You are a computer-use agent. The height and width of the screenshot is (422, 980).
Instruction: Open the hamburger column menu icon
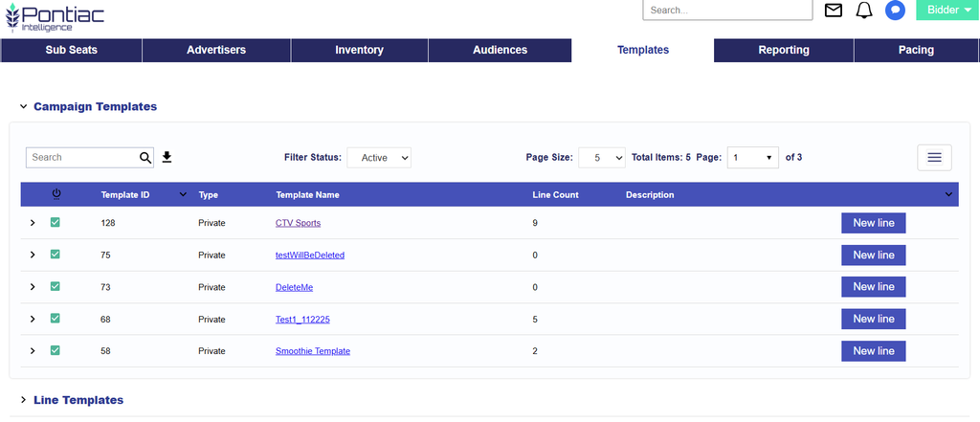click(934, 158)
